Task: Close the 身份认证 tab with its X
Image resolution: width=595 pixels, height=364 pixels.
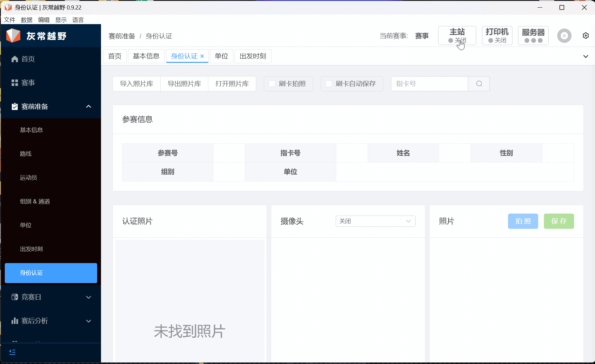Action: (x=202, y=56)
